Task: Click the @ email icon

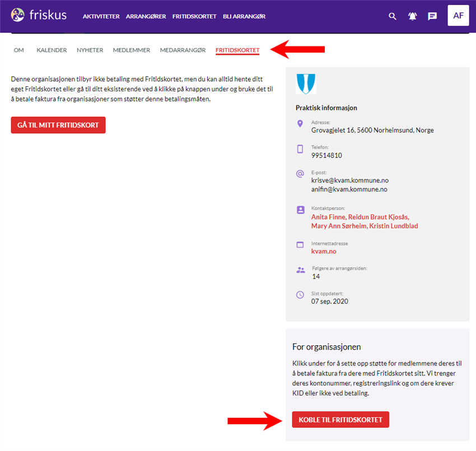Action: [300, 174]
